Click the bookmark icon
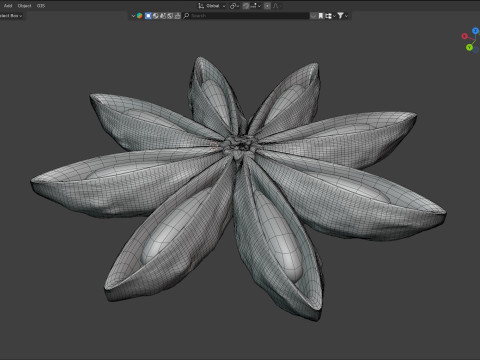The height and width of the screenshot is (360, 480). coord(321,16)
